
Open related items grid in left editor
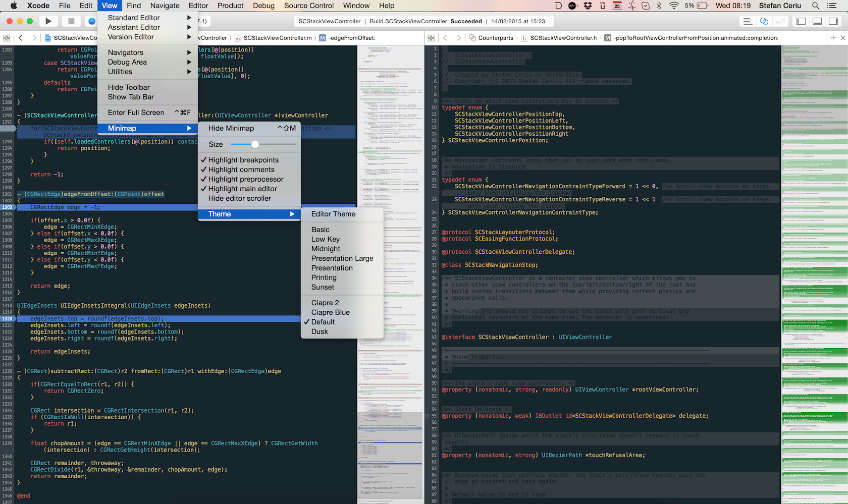[x=7, y=38]
